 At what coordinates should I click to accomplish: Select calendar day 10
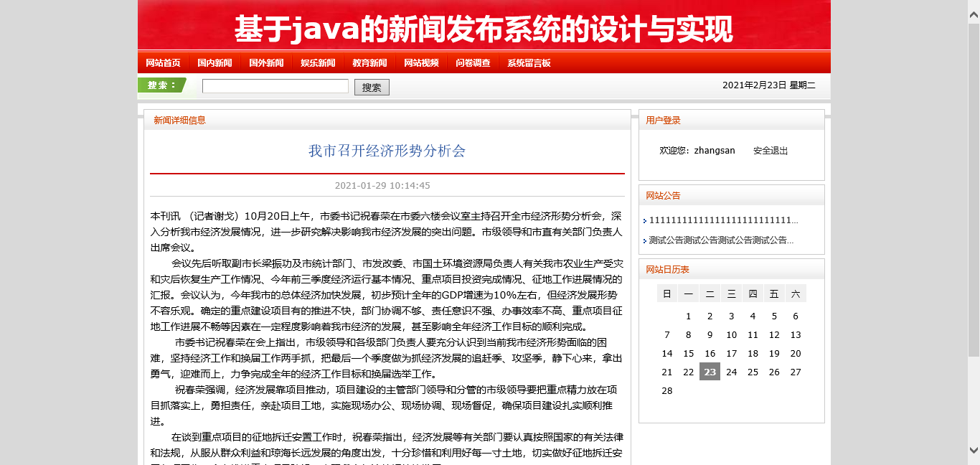tap(731, 335)
